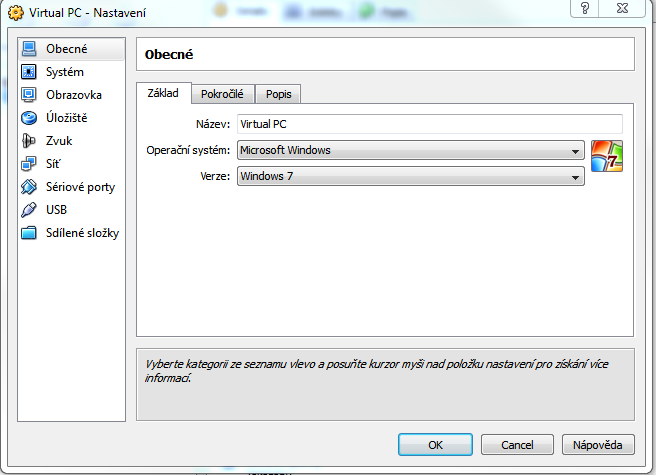Click the settings gear icon in title bar
656x475 pixels.
point(16,13)
